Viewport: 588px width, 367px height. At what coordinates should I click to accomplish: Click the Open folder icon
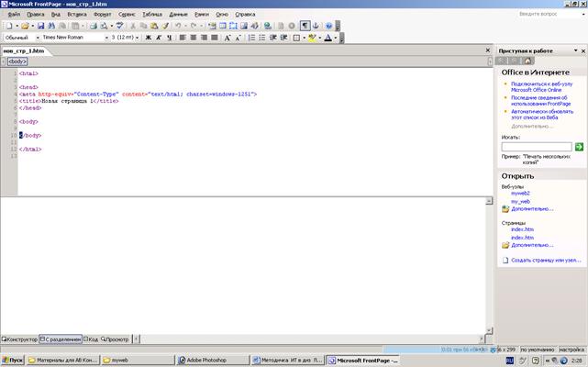click(x=25, y=26)
